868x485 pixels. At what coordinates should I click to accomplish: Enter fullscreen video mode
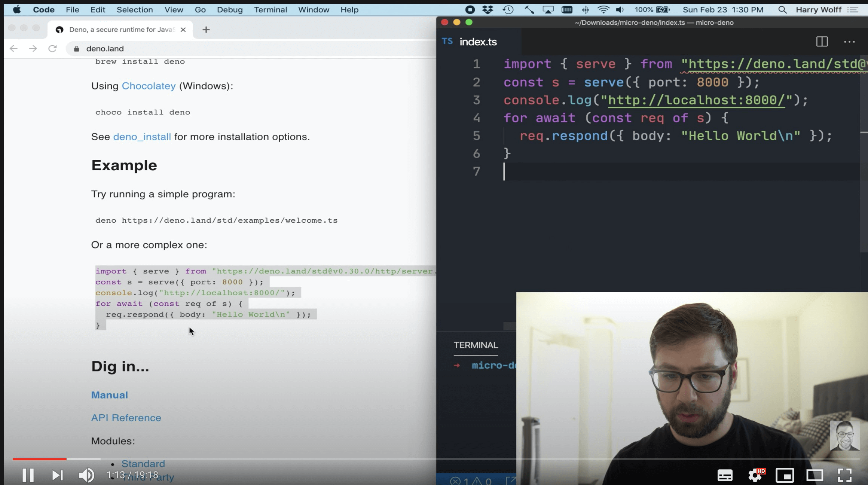pyautogui.click(x=844, y=475)
